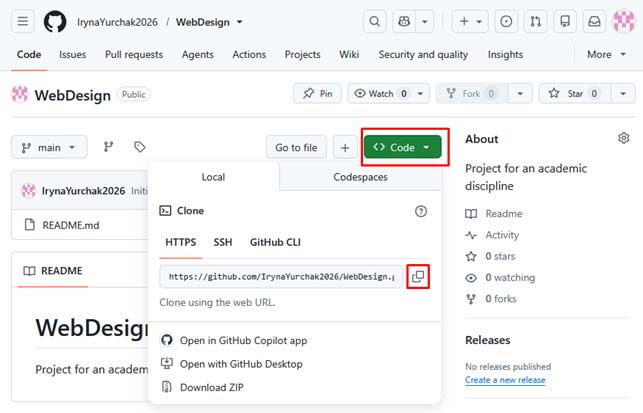Open the user profile avatar menu
This screenshot has height=413, width=643.
coord(624,21)
